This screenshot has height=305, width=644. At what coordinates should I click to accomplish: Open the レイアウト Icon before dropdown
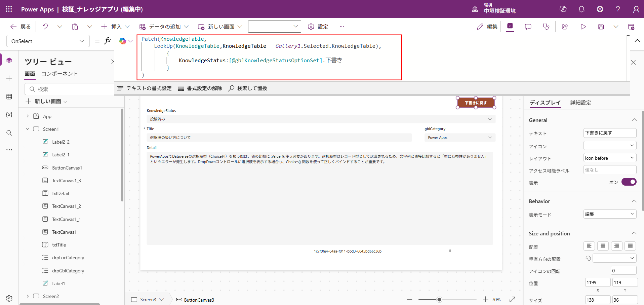pos(609,158)
